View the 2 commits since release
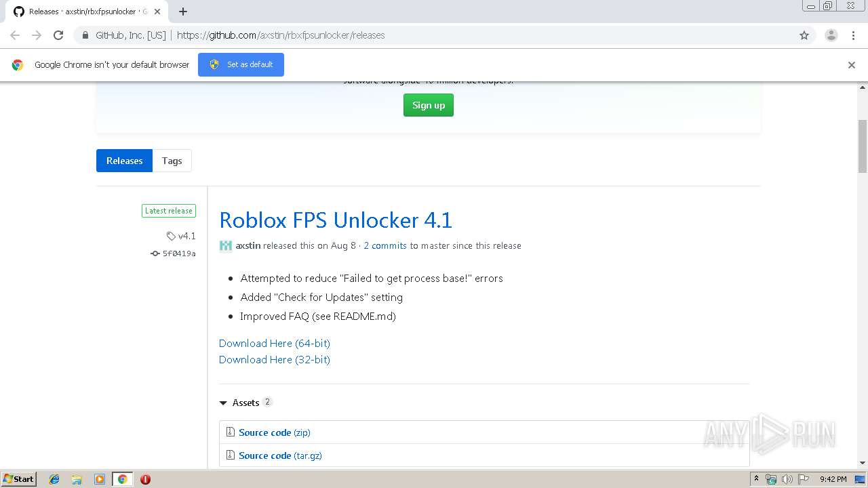 pos(385,245)
